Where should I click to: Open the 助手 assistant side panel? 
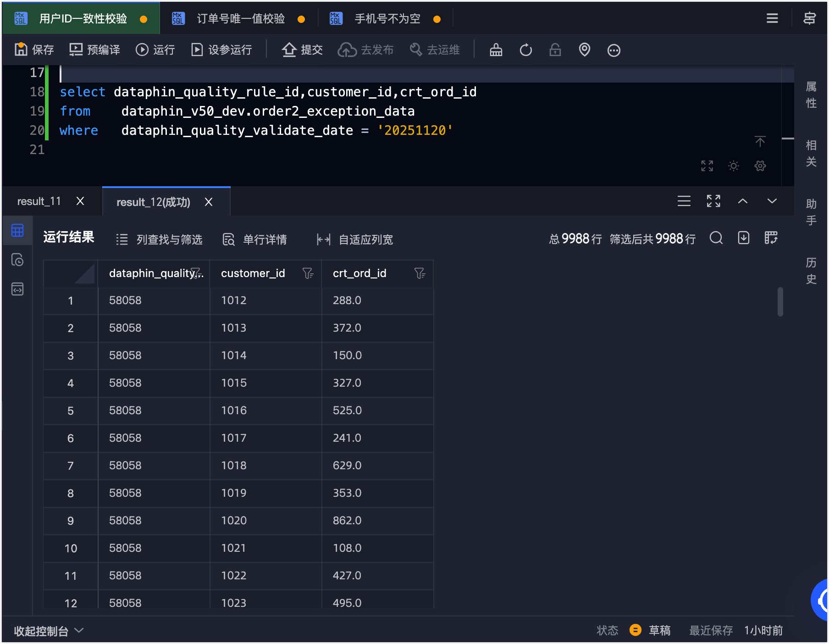pos(811,212)
